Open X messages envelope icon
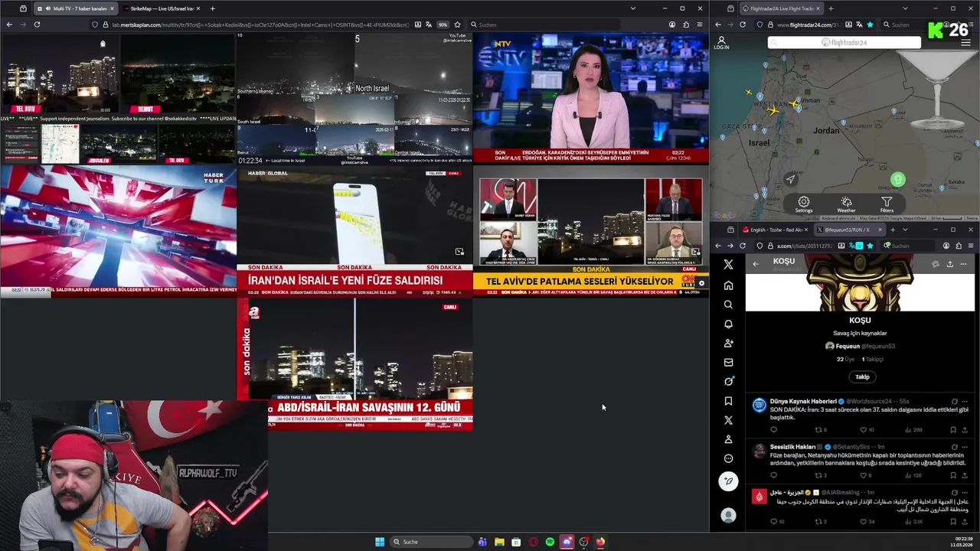This screenshot has height=551, width=980. click(x=728, y=362)
